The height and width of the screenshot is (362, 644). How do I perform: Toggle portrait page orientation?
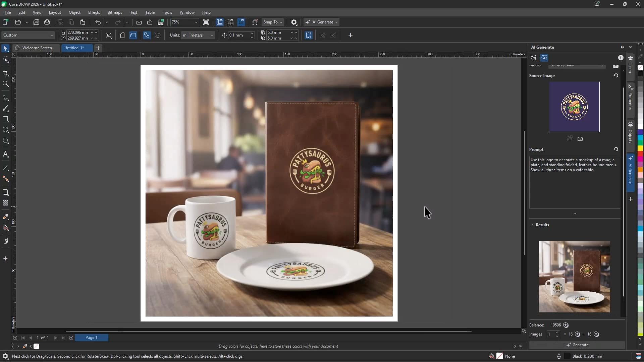[122, 35]
